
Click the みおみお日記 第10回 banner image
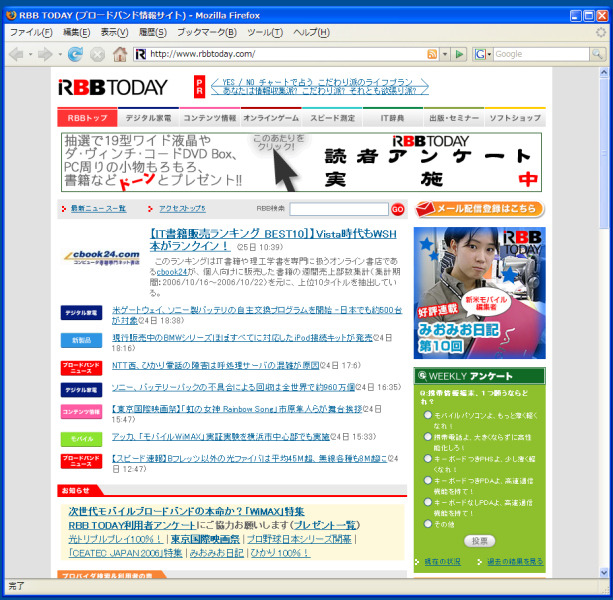pyautogui.click(x=480, y=293)
